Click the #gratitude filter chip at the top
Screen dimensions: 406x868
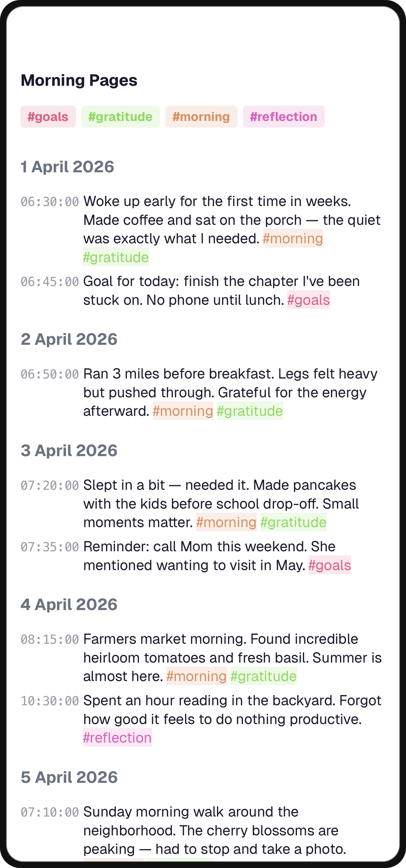pyautogui.click(x=121, y=117)
